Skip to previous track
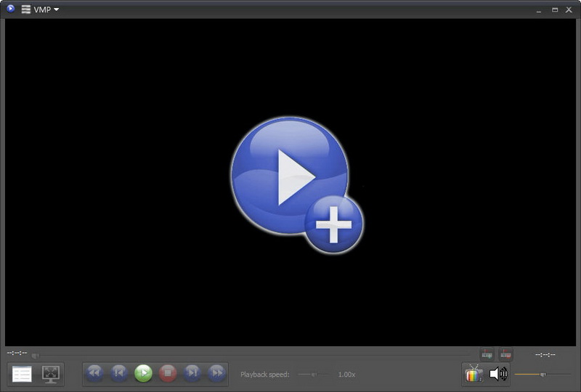This screenshot has height=392, width=581. pos(119,372)
